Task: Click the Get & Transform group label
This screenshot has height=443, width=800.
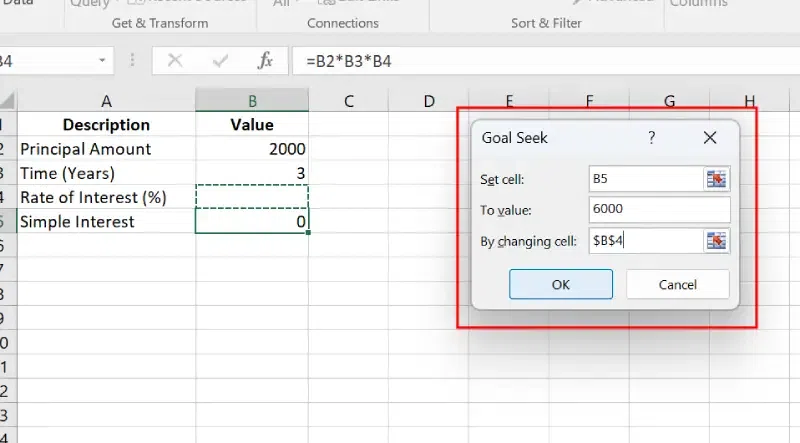Action: click(x=160, y=23)
